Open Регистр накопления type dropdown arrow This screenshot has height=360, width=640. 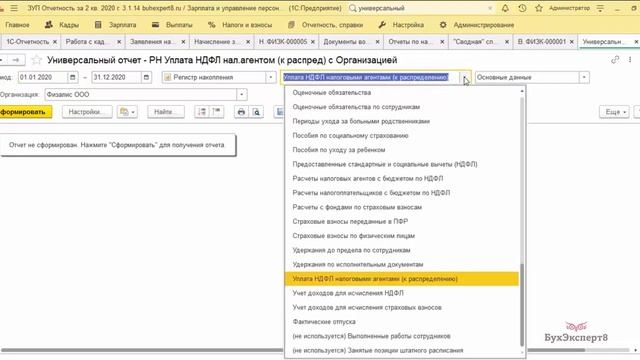[271, 77]
